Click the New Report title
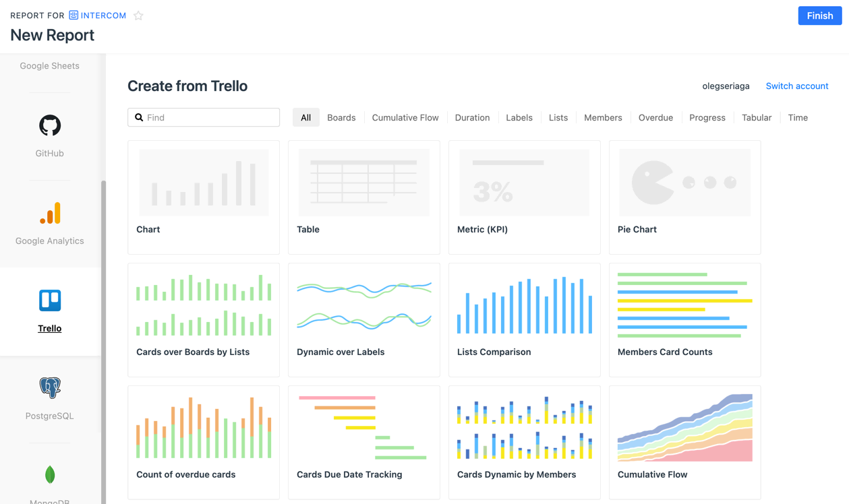This screenshot has width=849, height=504. point(53,35)
